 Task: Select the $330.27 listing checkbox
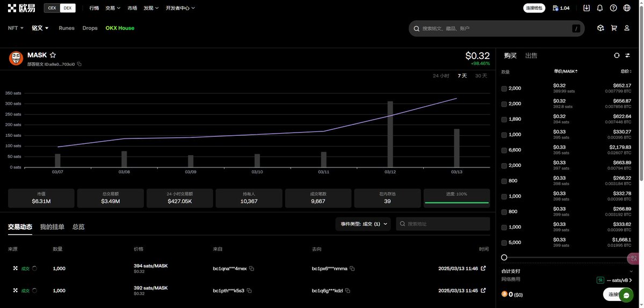[504, 135]
